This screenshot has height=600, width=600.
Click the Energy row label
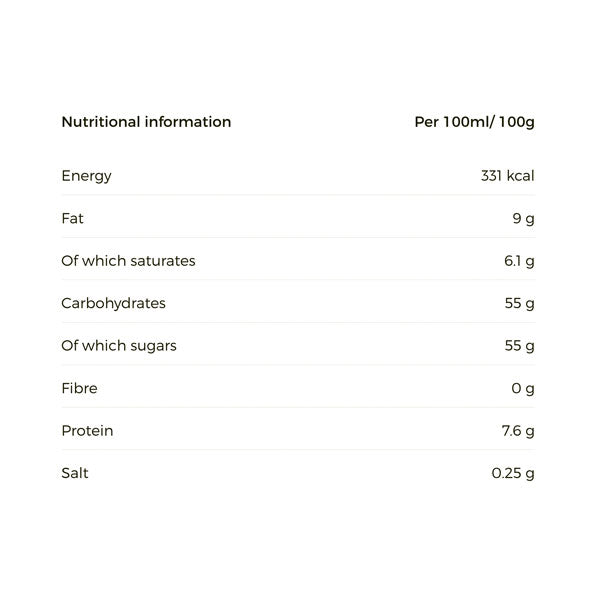[x=87, y=176]
